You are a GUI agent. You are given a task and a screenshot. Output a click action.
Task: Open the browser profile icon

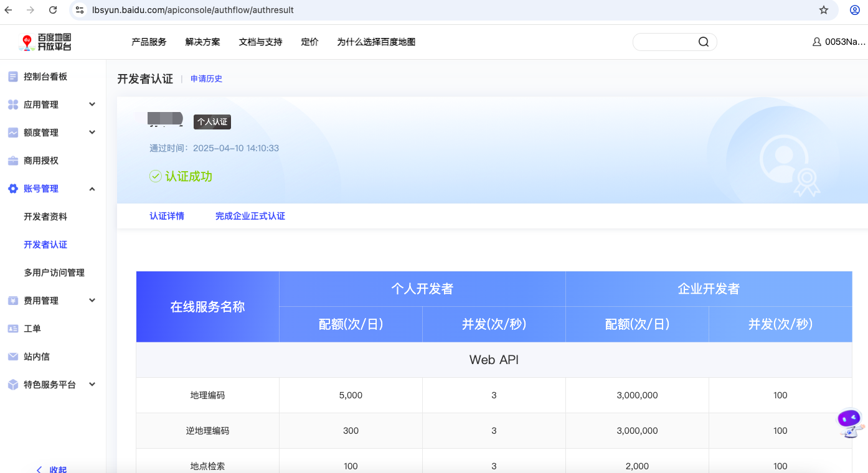point(854,10)
